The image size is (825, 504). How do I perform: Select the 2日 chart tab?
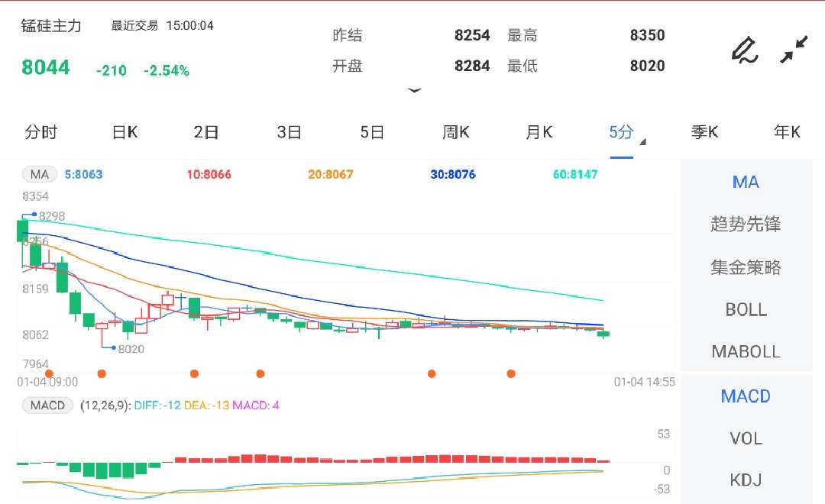coord(205,132)
